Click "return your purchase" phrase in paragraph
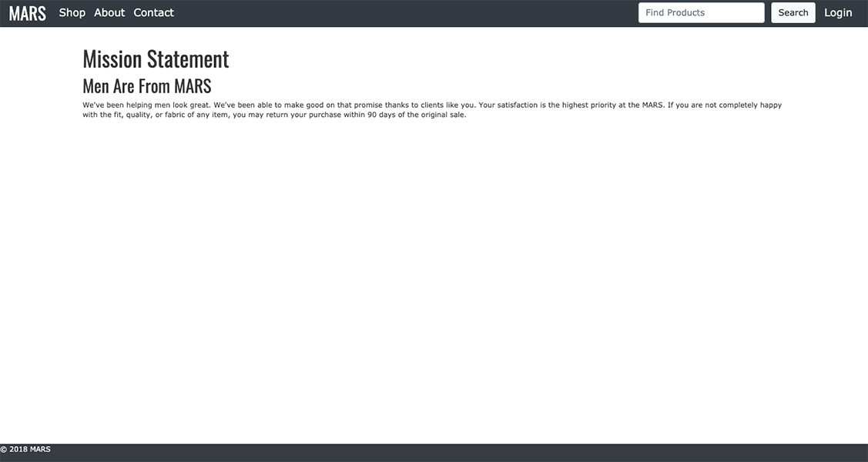The width and height of the screenshot is (868, 462). (x=292, y=115)
